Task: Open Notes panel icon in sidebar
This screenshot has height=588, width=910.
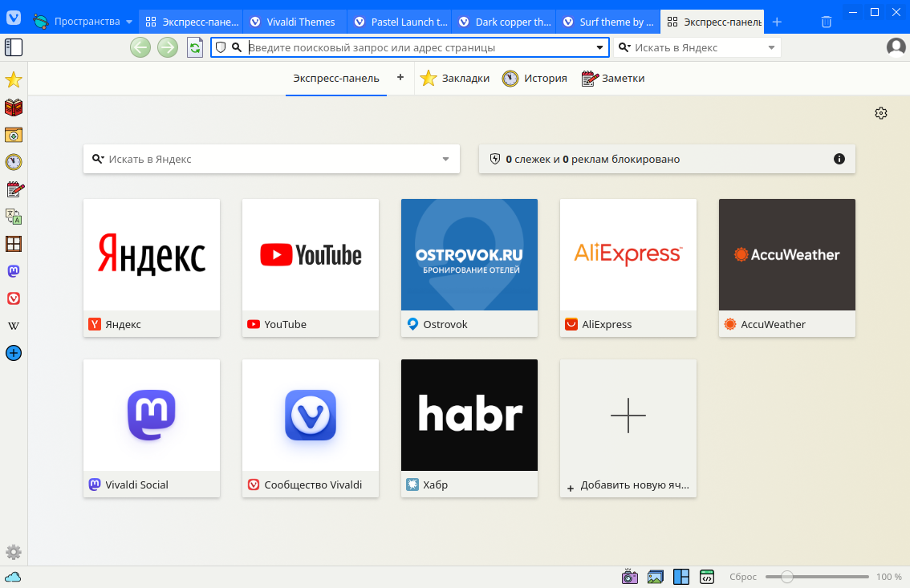Action: coord(15,189)
